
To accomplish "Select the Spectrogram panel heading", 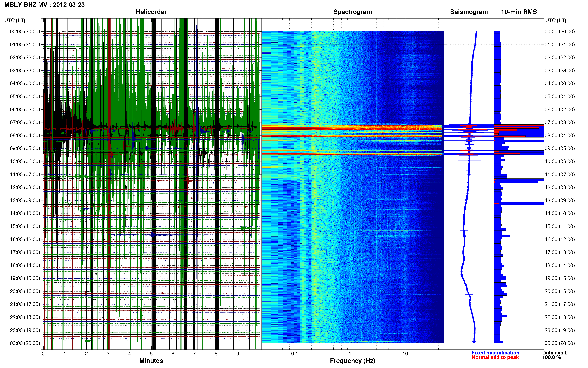I will (352, 12).
